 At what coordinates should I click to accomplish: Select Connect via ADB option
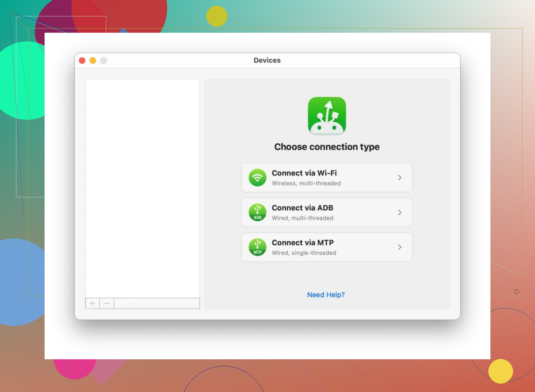[327, 212]
